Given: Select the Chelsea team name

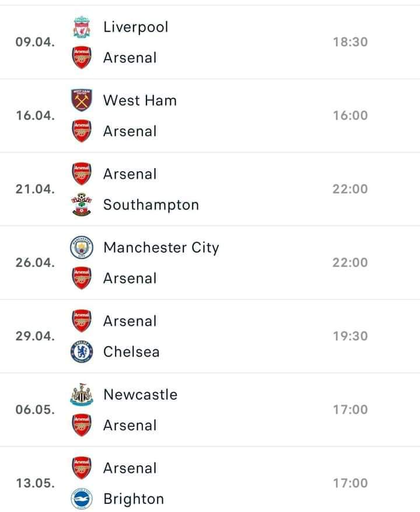Looking at the screenshot, I should 131,352.
